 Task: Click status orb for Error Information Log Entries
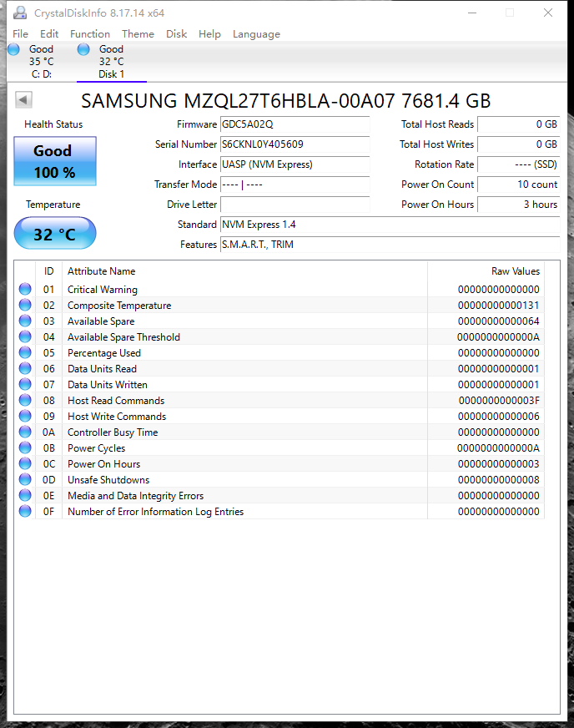click(25, 511)
